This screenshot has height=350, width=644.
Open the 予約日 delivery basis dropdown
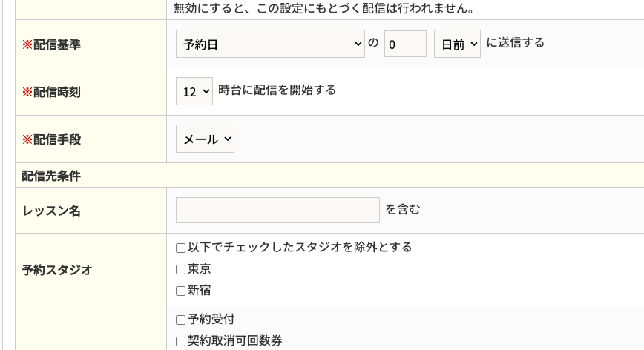pyautogui.click(x=270, y=44)
